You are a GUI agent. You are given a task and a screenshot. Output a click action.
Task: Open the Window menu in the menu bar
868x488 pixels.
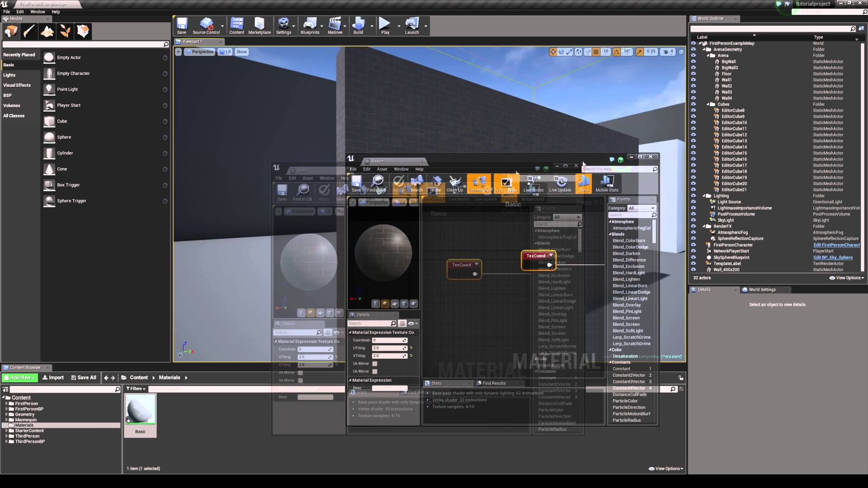coord(38,12)
